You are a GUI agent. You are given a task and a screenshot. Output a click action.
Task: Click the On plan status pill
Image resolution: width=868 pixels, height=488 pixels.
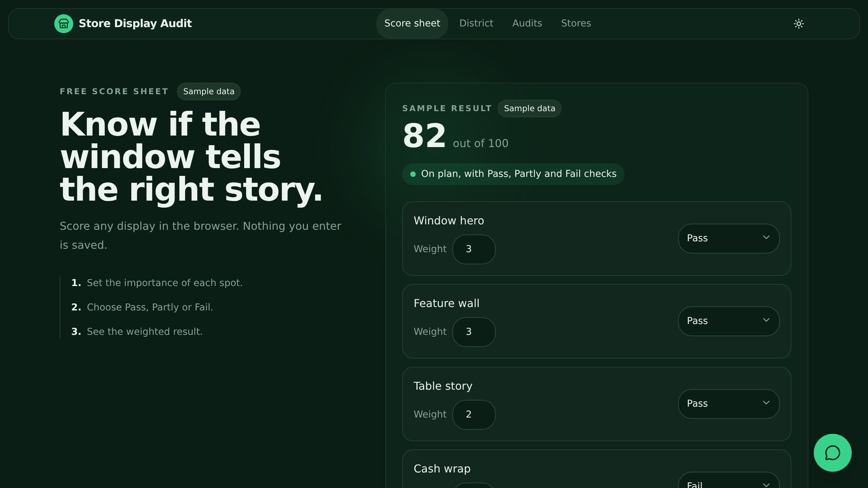(513, 174)
